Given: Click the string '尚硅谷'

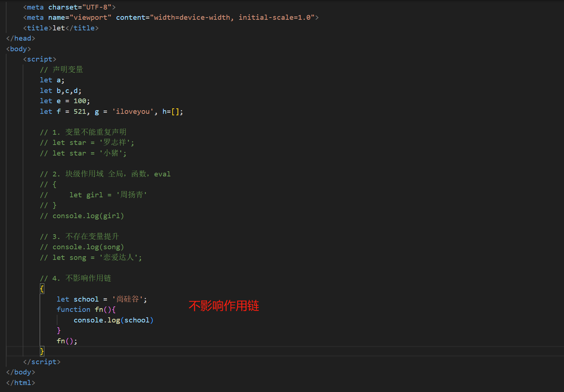Looking at the screenshot, I should click(x=128, y=299).
